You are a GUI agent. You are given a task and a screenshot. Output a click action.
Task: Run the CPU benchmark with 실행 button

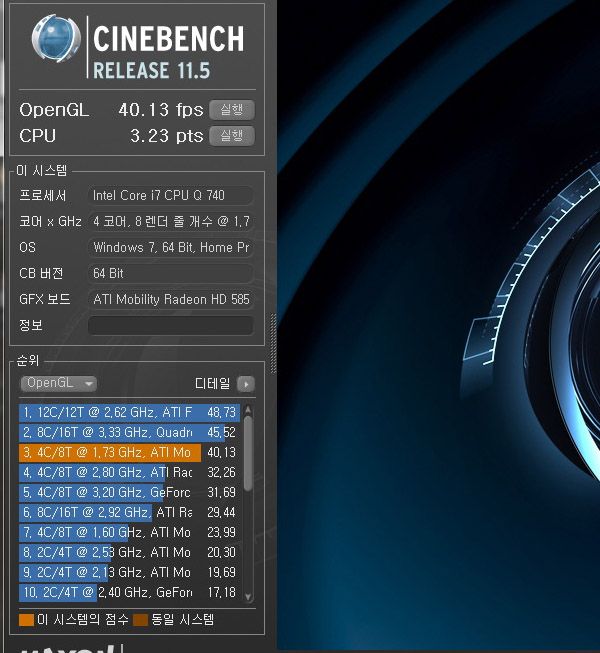tap(232, 136)
